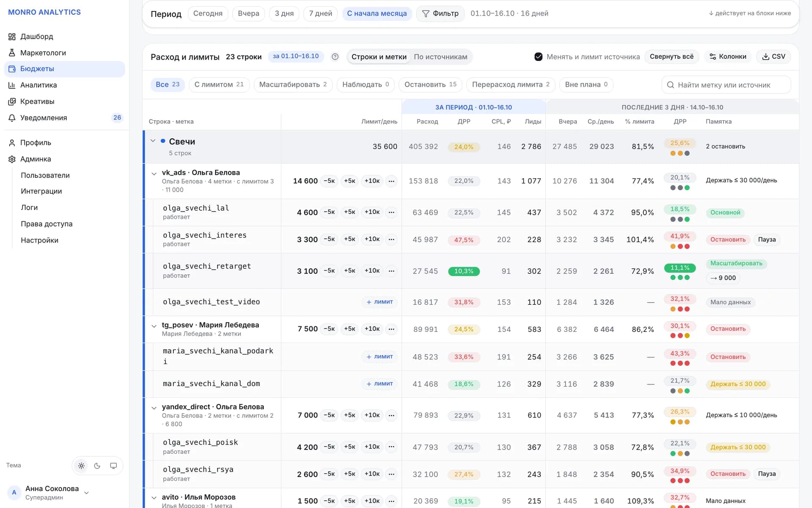Open the Дашборд sidebar icon

tap(12, 37)
